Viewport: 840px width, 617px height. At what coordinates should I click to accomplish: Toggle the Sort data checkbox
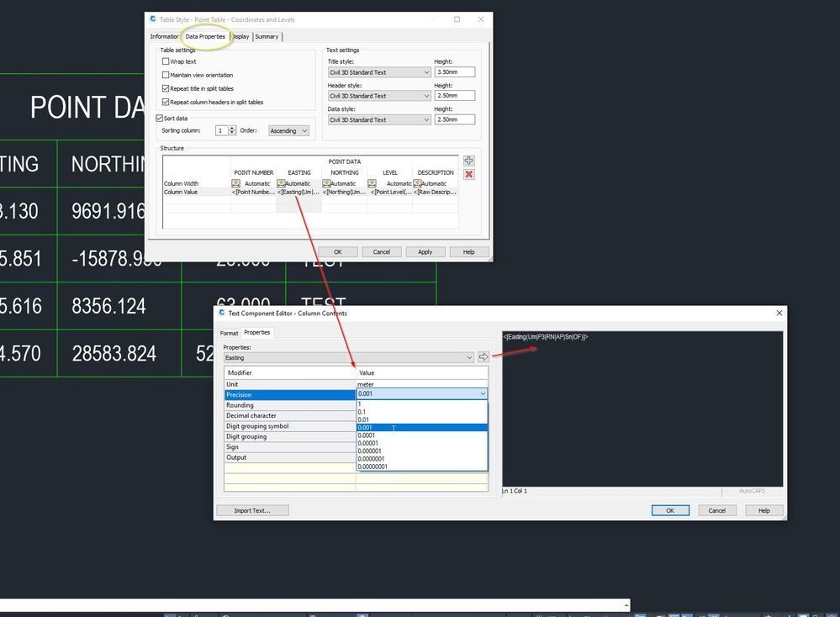click(x=159, y=118)
